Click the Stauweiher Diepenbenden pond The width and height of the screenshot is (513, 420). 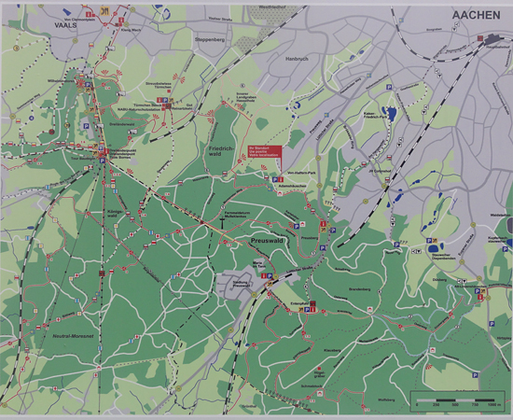436,245
